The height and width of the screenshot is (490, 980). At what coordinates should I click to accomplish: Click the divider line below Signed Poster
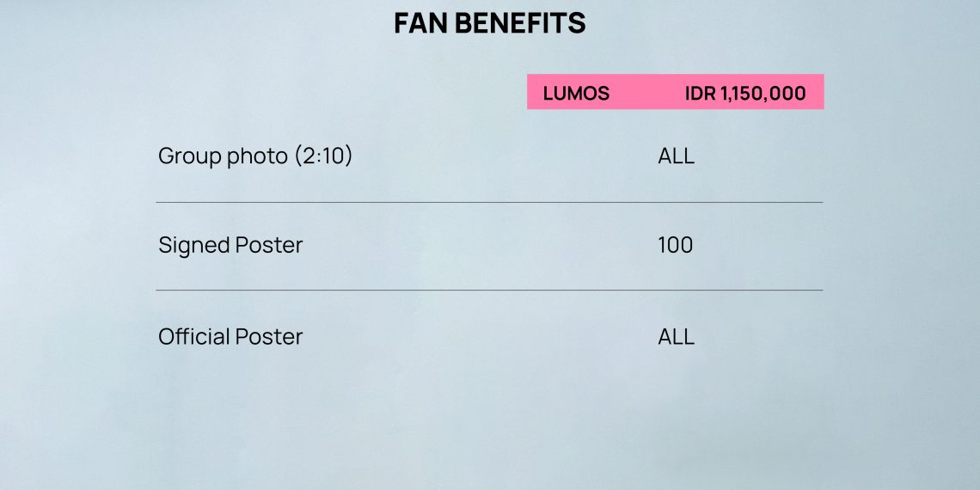click(x=489, y=290)
